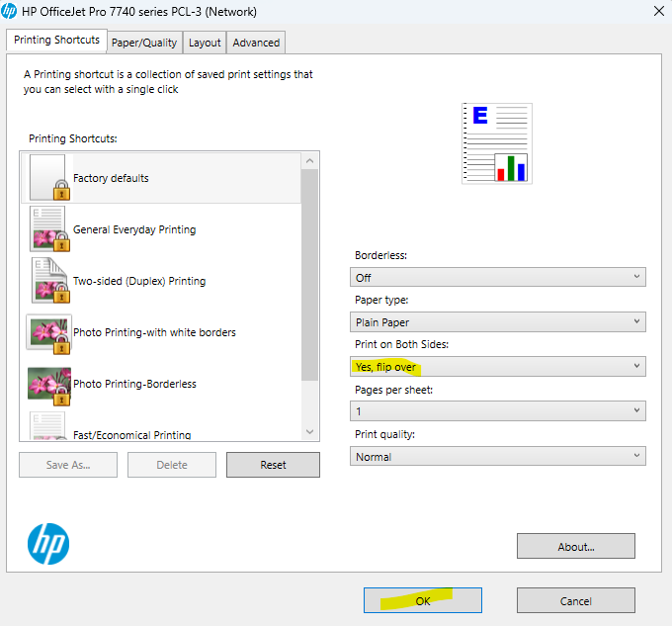672x626 pixels.
Task: Switch to the Printing Shortcuts tab
Action: click(56, 40)
